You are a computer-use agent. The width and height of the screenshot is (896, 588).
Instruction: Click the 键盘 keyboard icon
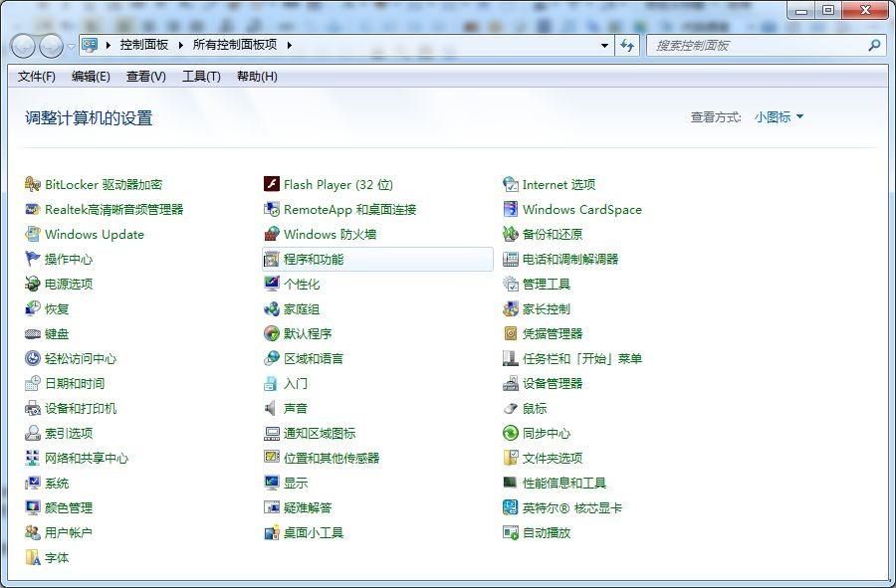[x=33, y=334]
